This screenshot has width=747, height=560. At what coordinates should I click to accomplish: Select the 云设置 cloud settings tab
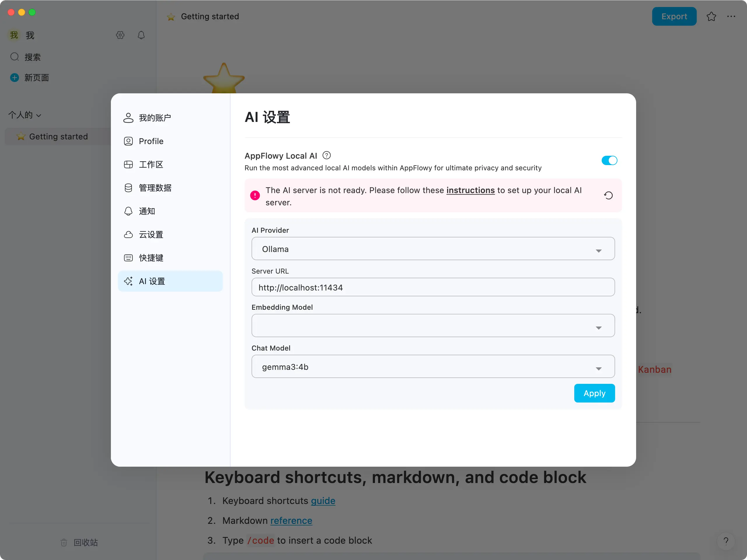pos(151,235)
